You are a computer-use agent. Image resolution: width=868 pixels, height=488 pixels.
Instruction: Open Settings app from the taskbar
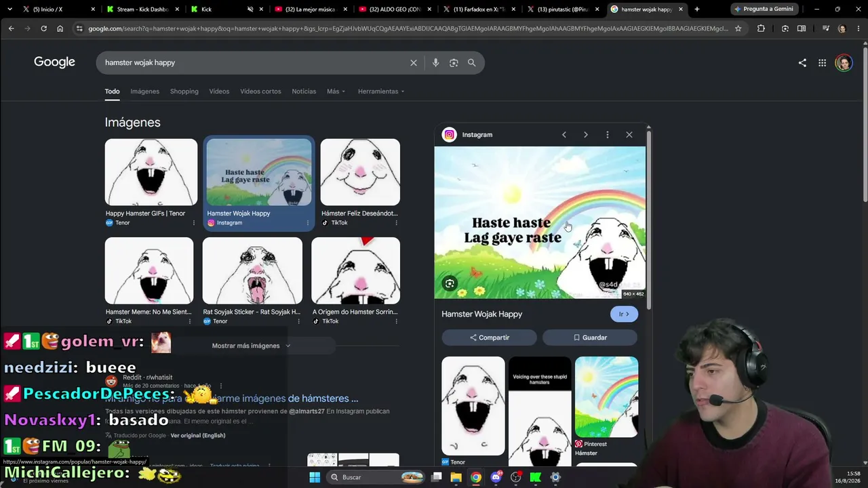click(x=555, y=477)
